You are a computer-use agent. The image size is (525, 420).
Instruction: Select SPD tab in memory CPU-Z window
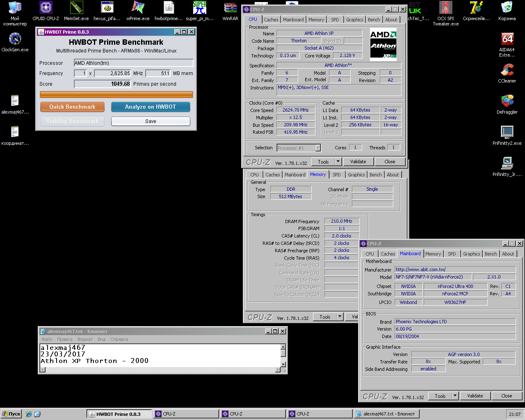[x=337, y=175]
